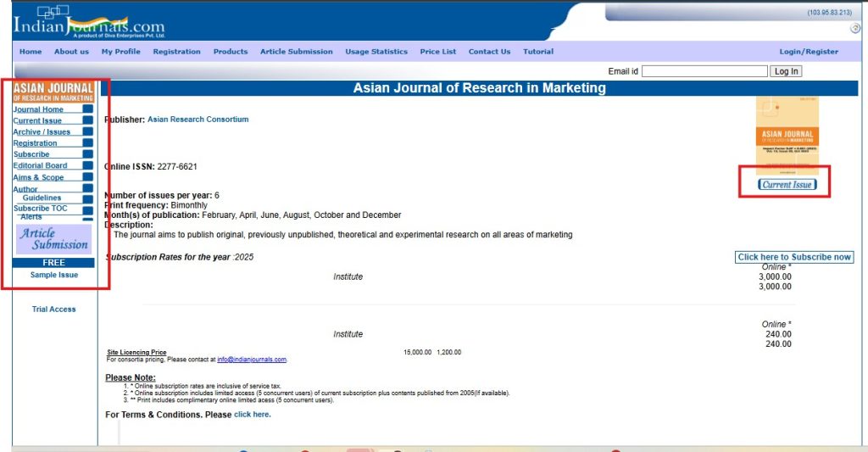Open Subscribe sidebar link
The height and width of the screenshot is (452, 868).
[31, 154]
